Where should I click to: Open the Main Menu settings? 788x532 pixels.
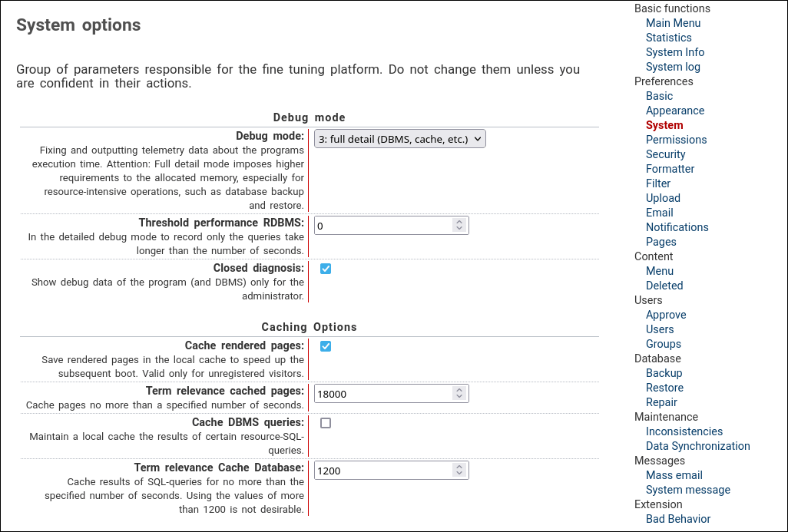(x=673, y=23)
